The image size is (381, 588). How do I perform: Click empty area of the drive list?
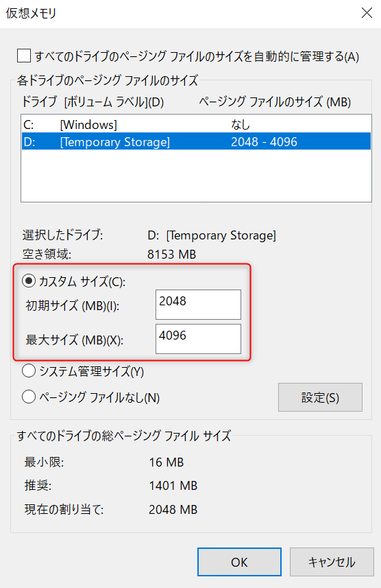pyautogui.click(x=196, y=176)
